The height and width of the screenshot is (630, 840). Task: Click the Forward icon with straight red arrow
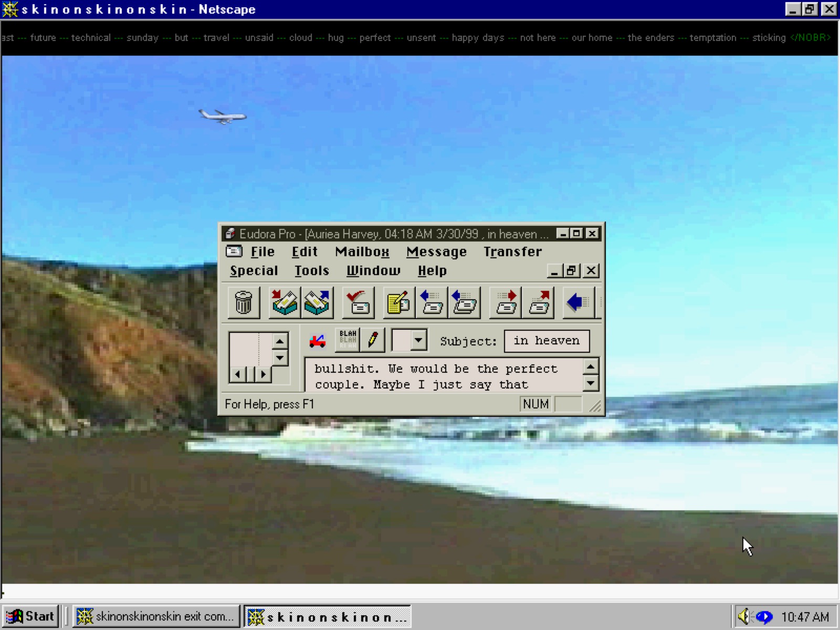pyautogui.click(x=506, y=302)
